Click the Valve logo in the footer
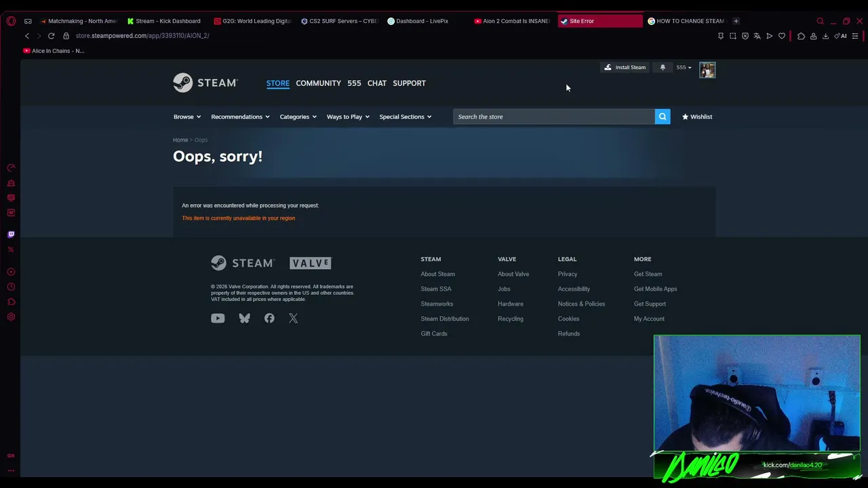 [x=311, y=263]
